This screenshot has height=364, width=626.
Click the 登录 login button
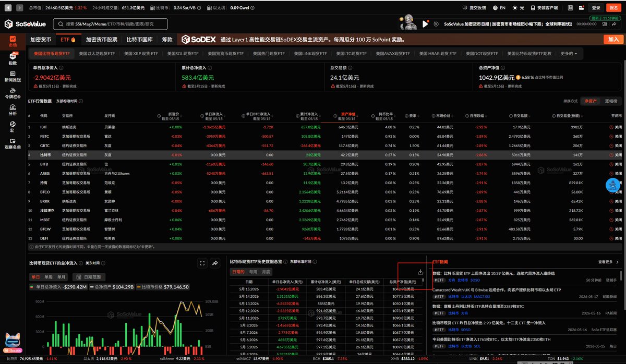coord(596,8)
